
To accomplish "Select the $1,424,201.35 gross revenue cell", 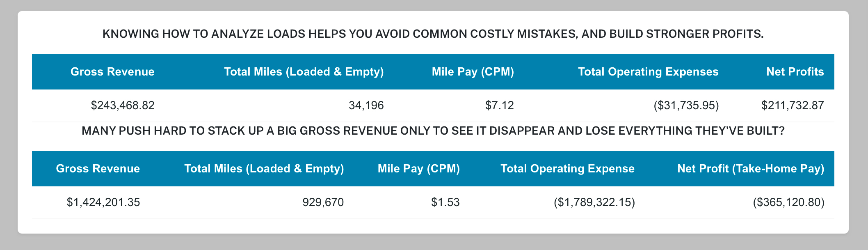I will click(103, 202).
